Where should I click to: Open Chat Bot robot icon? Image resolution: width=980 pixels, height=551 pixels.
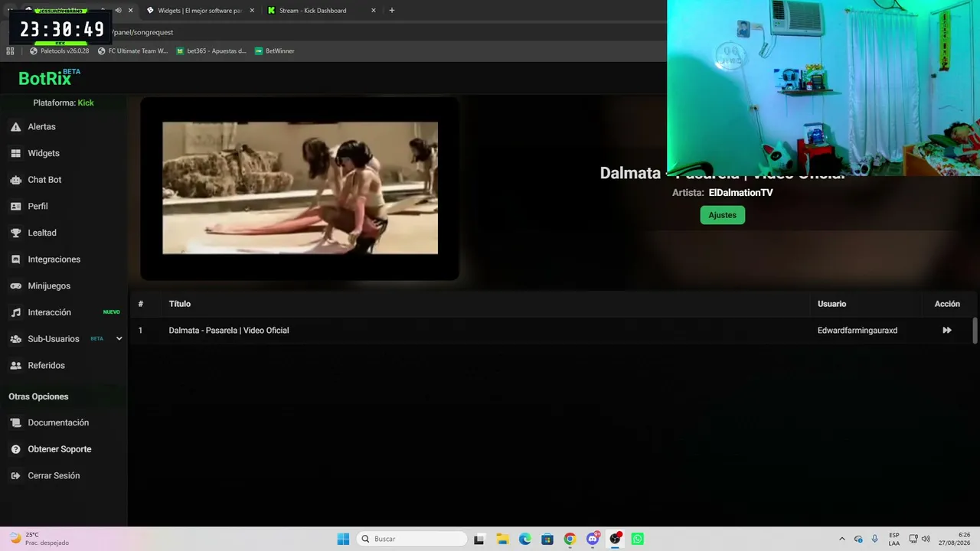pos(15,180)
